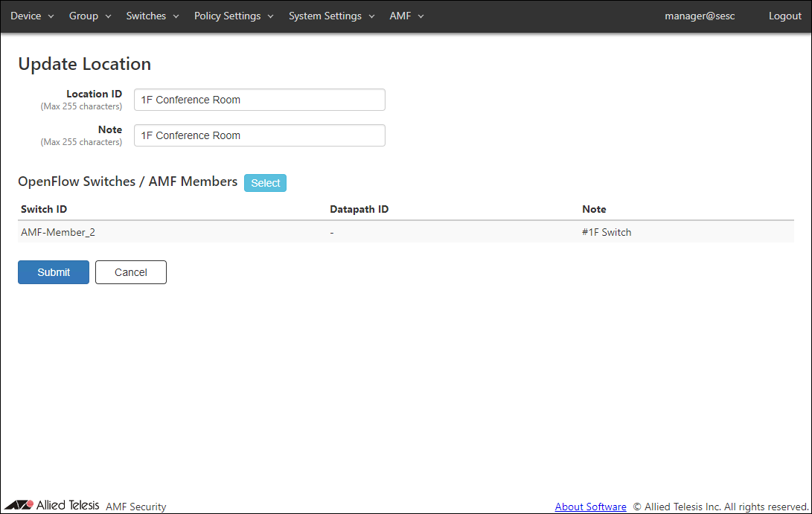Viewport: 812px width, 514px height.
Task: Open the System Settings menu
Action: (331, 16)
